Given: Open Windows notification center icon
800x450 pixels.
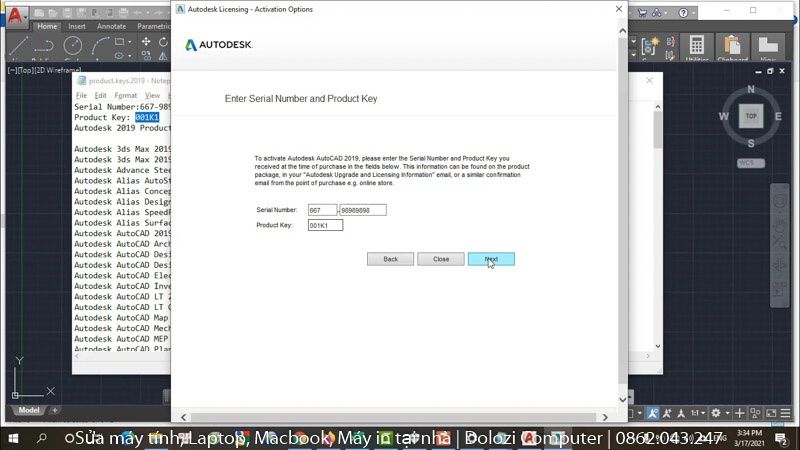Looking at the screenshot, I should pos(781,438).
